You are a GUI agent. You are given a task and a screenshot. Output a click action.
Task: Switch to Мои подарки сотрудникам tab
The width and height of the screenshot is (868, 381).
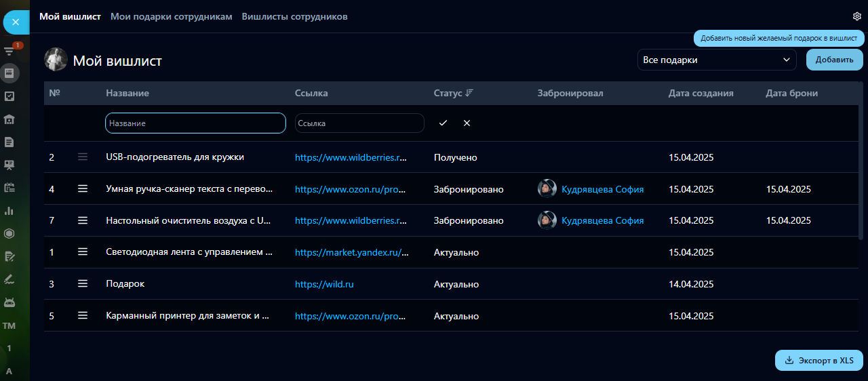[171, 16]
